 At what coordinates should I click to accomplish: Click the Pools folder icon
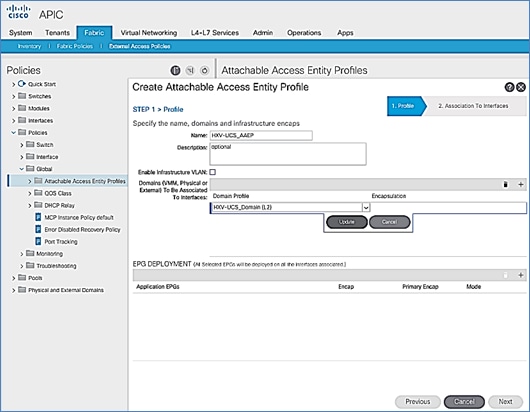point(22,278)
